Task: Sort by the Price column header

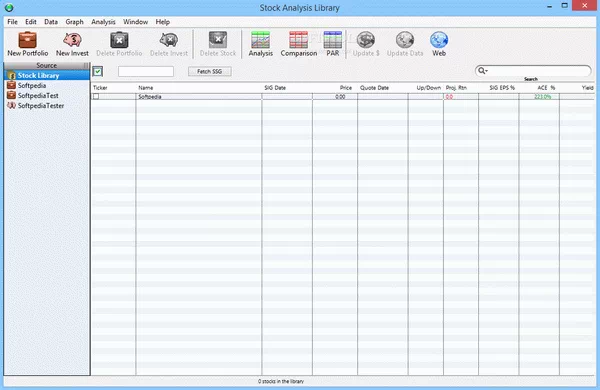Action: (346, 88)
